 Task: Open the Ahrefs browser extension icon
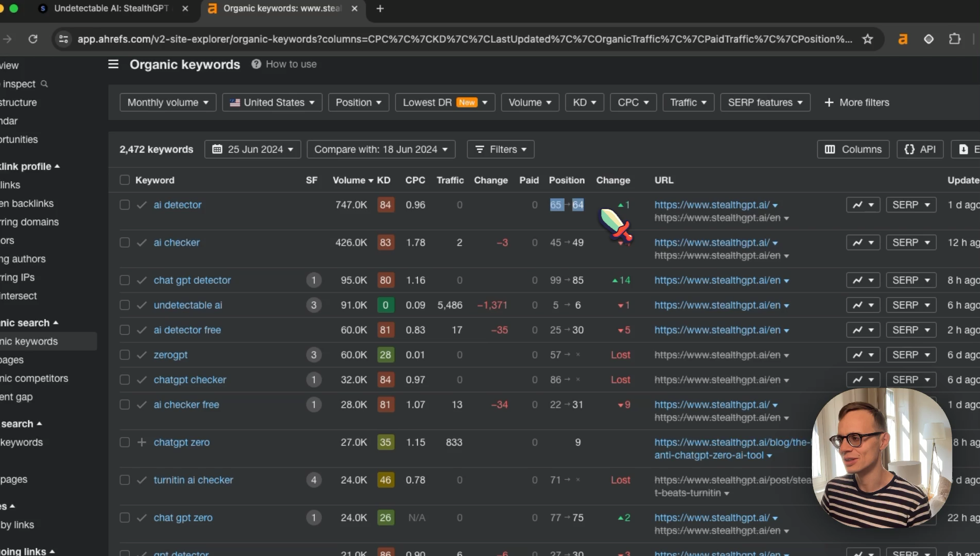(x=903, y=39)
